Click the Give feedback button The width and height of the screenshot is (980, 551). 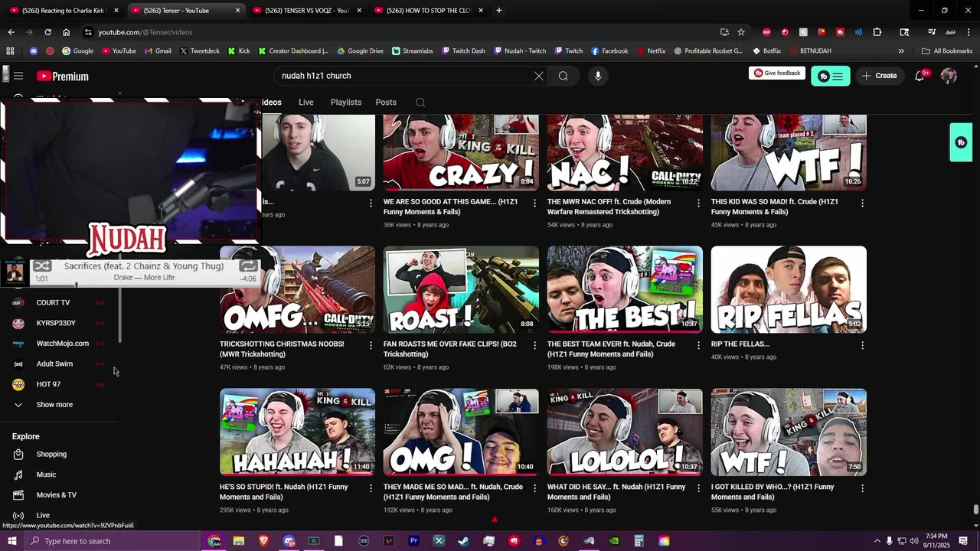click(x=777, y=73)
